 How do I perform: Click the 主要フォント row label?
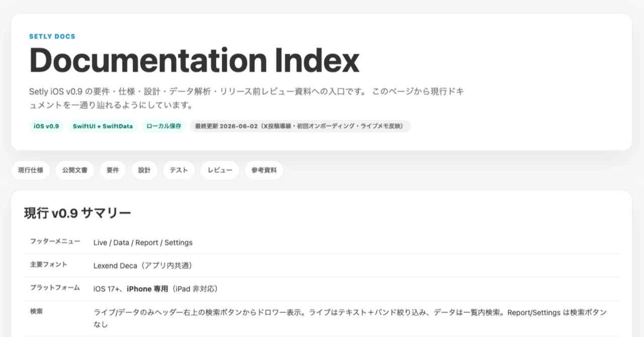48,265
